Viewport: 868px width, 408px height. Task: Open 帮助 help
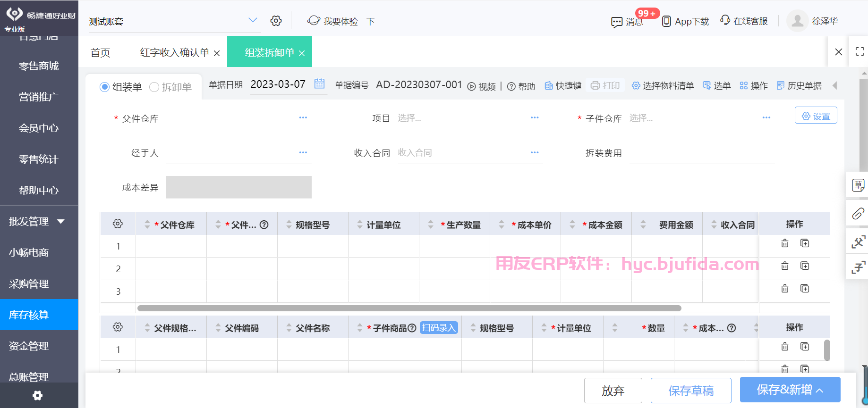click(521, 86)
